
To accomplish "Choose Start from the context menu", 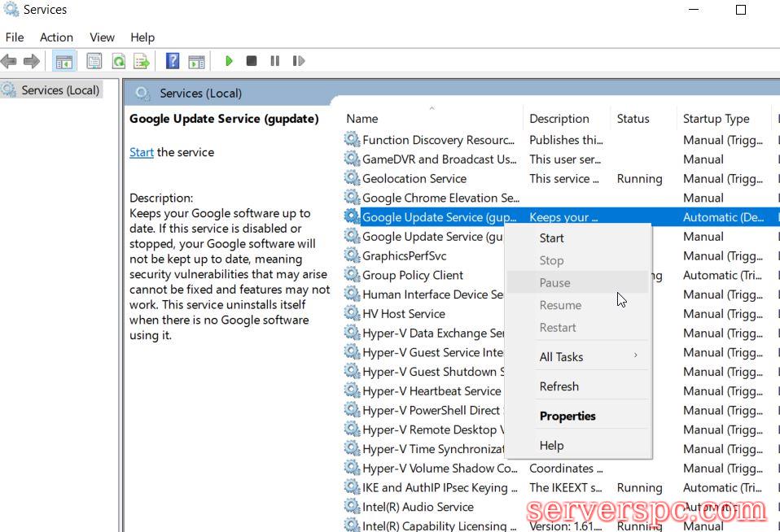I will (x=551, y=238).
